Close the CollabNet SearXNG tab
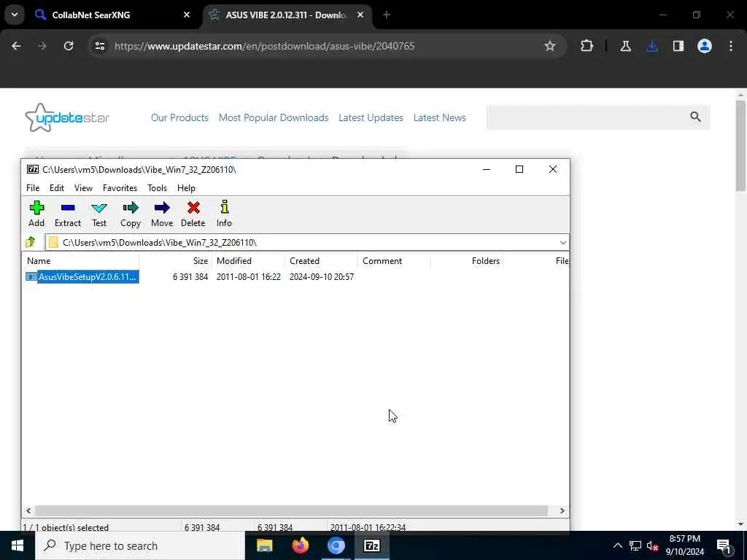 [187, 15]
